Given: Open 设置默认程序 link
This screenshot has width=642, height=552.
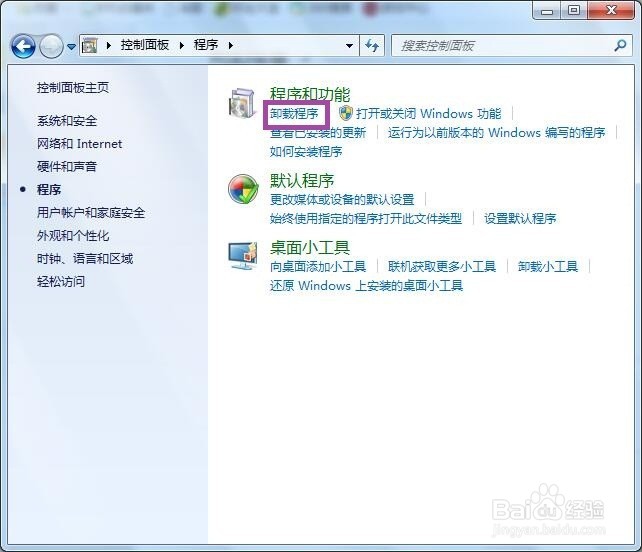Looking at the screenshot, I should tap(520, 219).
